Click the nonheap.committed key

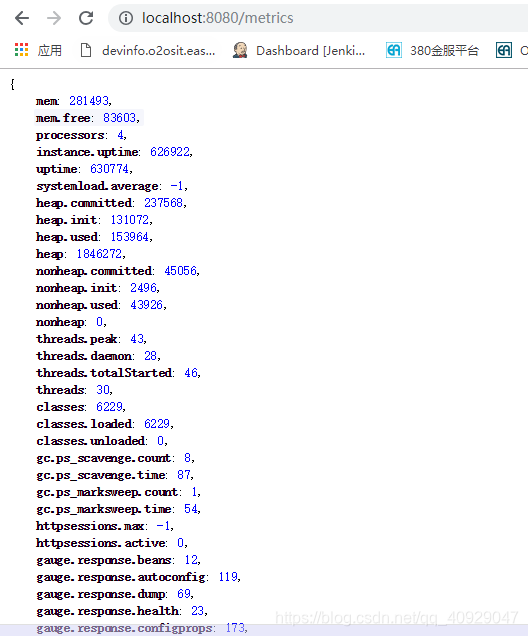coord(94,271)
